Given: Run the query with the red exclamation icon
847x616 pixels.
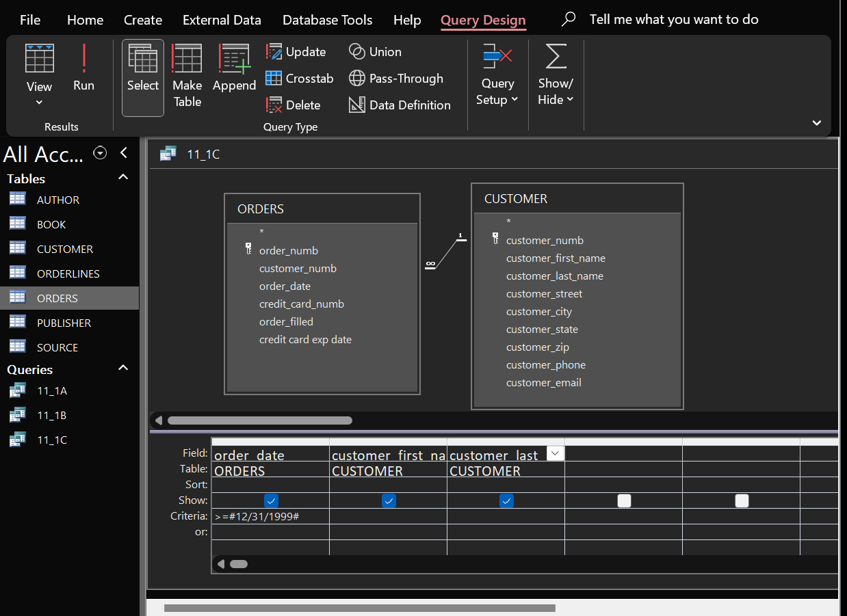Looking at the screenshot, I should click(x=83, y=68).
